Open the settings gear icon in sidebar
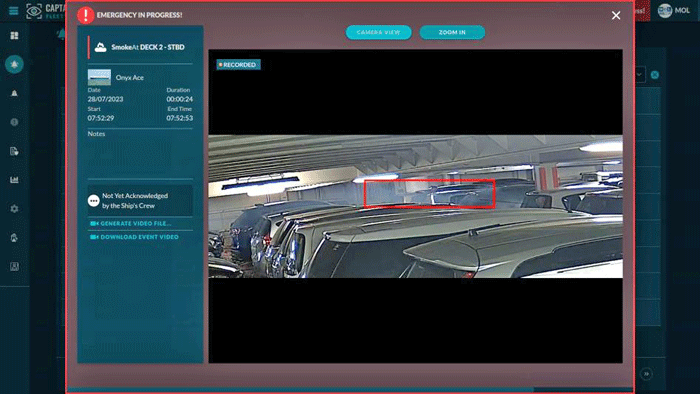Viewport: 700px width, 394px height. (14, 209)
